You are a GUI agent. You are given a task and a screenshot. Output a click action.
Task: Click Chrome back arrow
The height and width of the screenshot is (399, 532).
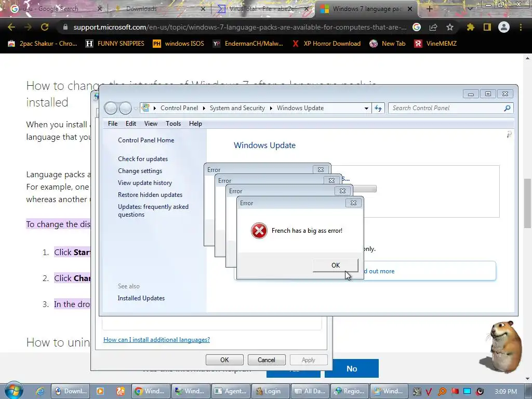click(11, 27)
